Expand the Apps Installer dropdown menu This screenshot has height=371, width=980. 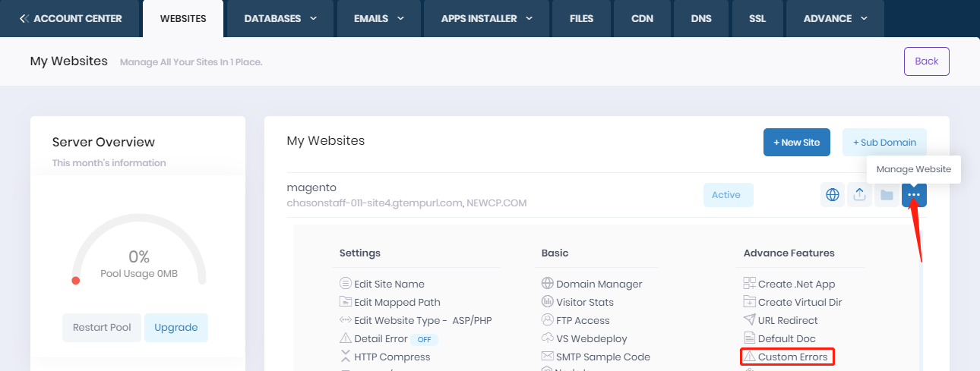tap(486, 18)
